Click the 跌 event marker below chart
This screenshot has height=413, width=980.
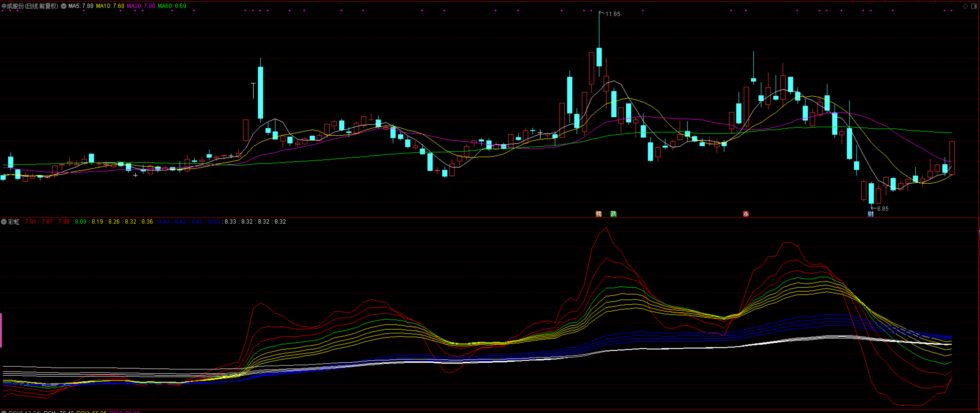pyautogui.click(x=613, y=214)
